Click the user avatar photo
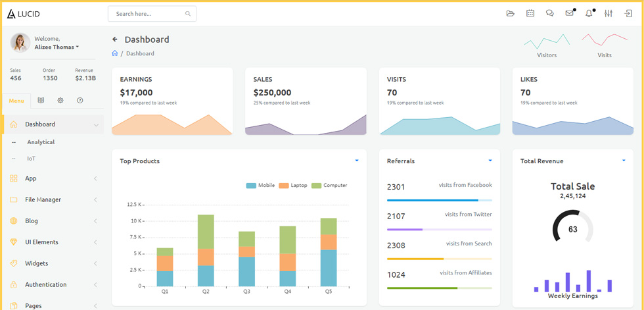The width and height of the screenshot is (644, 310). (x=20, y=43)
